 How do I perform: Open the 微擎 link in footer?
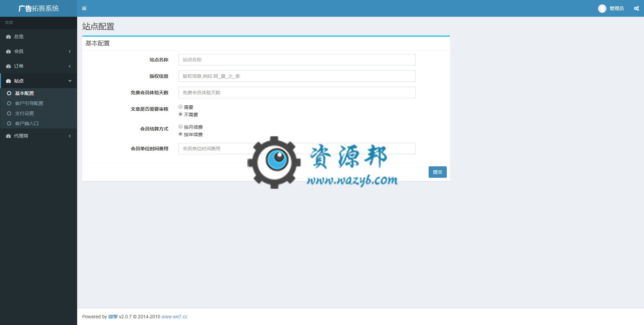click(113, 317)
